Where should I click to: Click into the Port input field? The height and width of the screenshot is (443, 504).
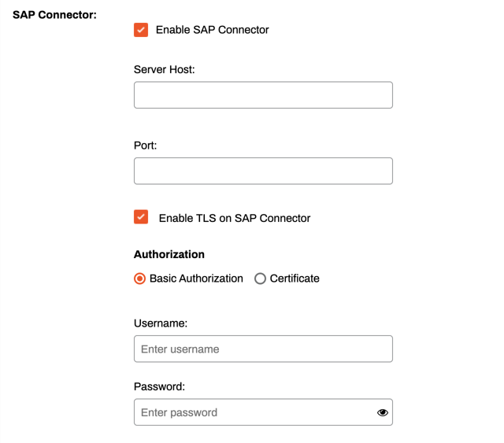(x=263, y=171)
